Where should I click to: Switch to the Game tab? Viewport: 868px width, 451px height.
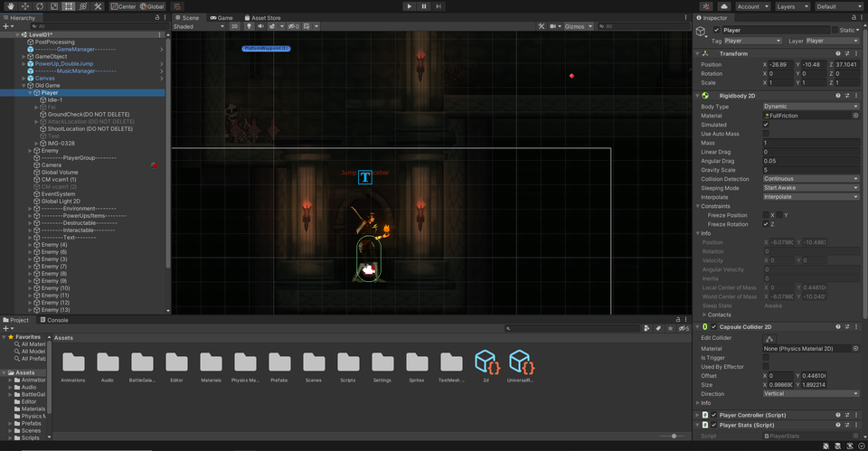221,18
